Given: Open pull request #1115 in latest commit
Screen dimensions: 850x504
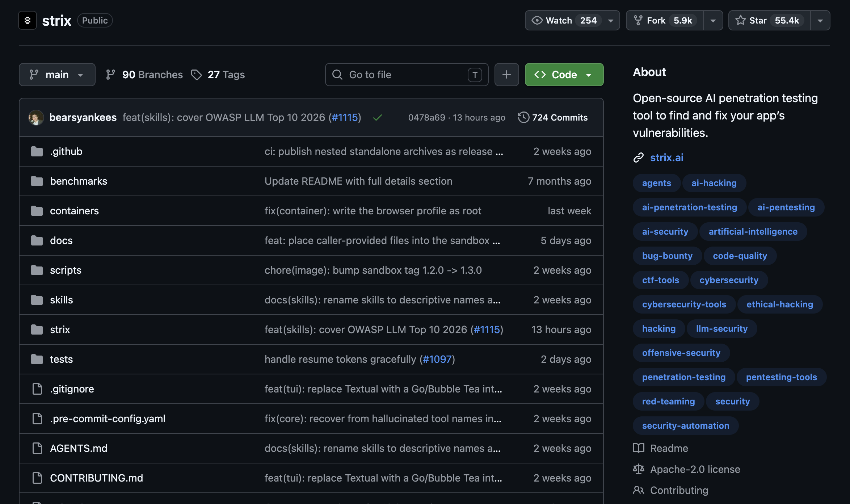Looking at the screenshot, I should pyautogui.click(x=345, y=117).
